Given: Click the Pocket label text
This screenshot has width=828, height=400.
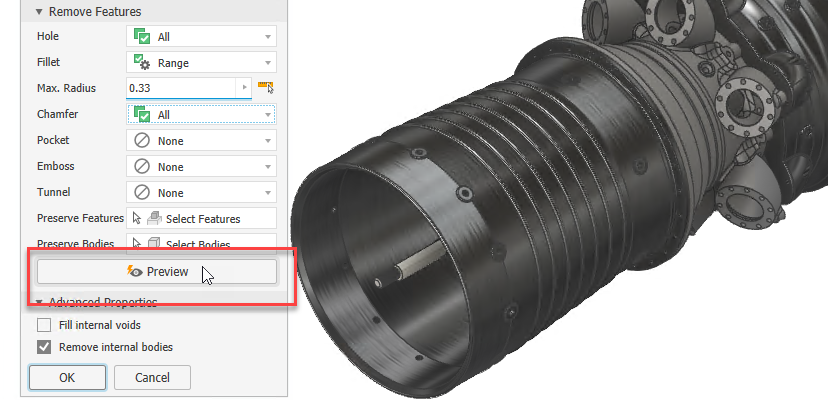Looking at the screenshot, I should (x=53, y=140).
